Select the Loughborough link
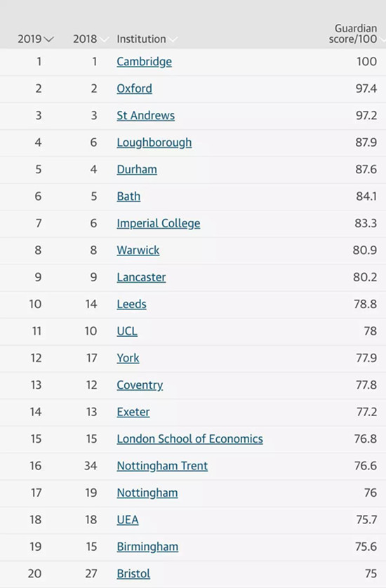The image size is (386, 588). point(154,142)
